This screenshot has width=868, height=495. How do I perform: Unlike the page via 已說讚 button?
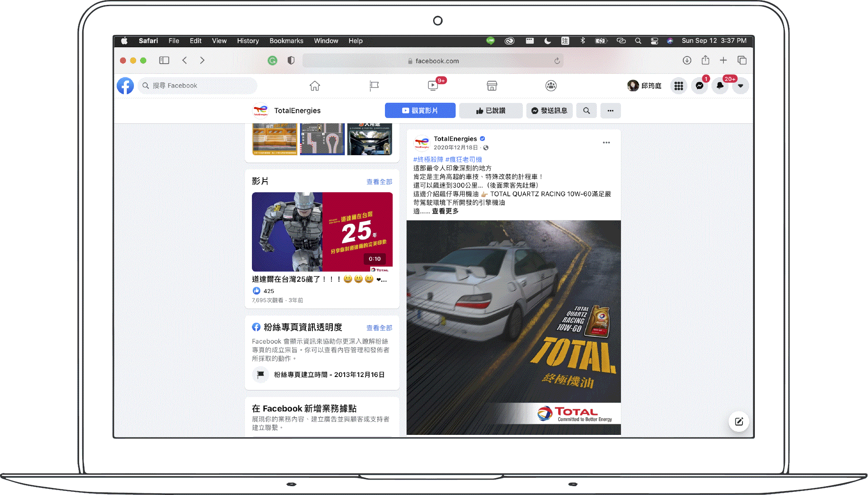tap(491, 110)
